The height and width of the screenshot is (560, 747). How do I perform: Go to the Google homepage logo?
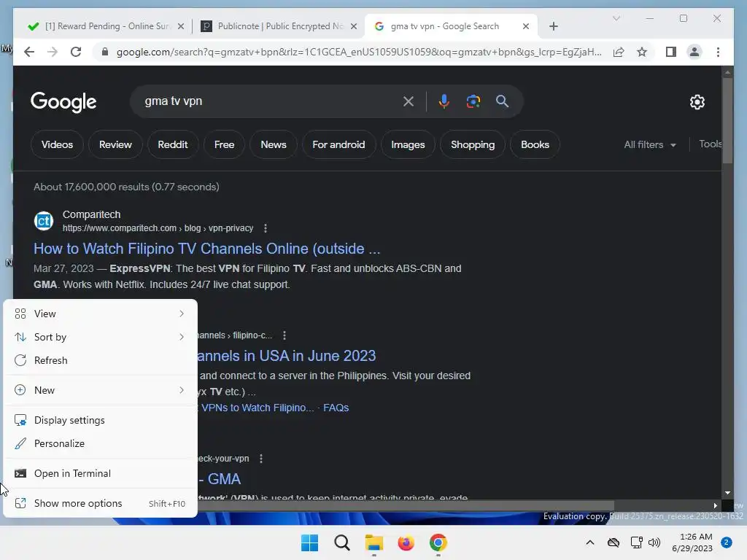(63, 102)
